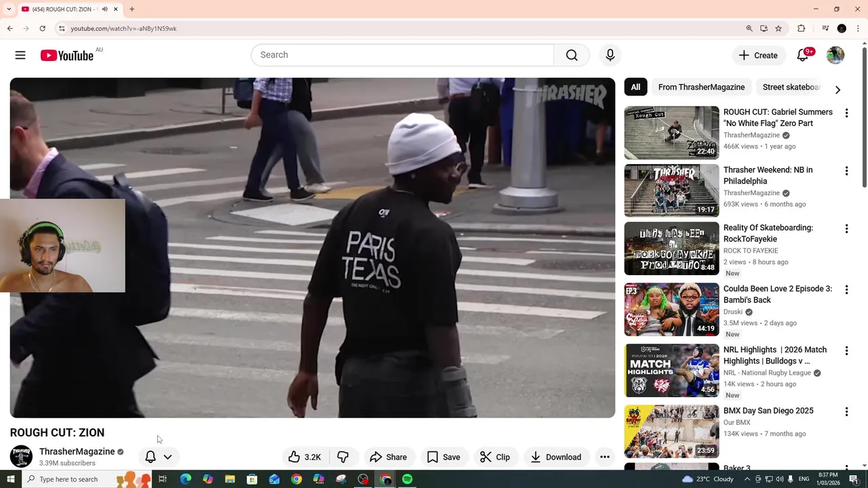Start voice search with the microphone

(610, 55)
